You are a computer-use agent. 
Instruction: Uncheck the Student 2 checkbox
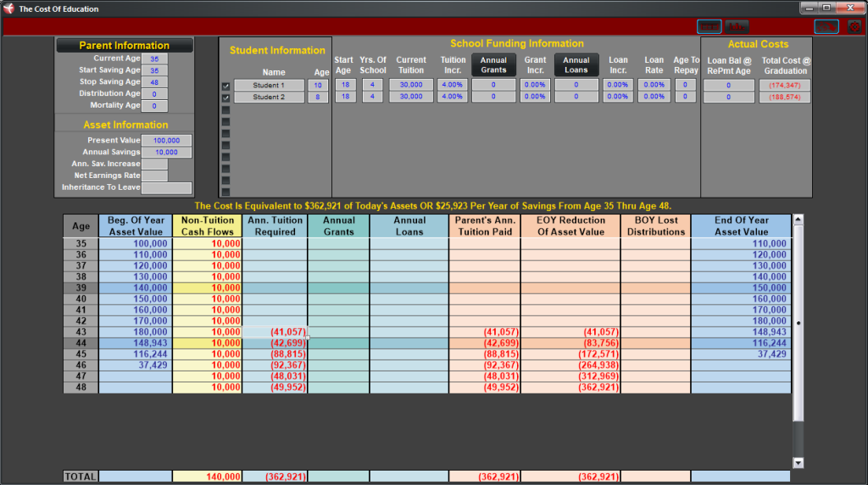pos(225,98)
